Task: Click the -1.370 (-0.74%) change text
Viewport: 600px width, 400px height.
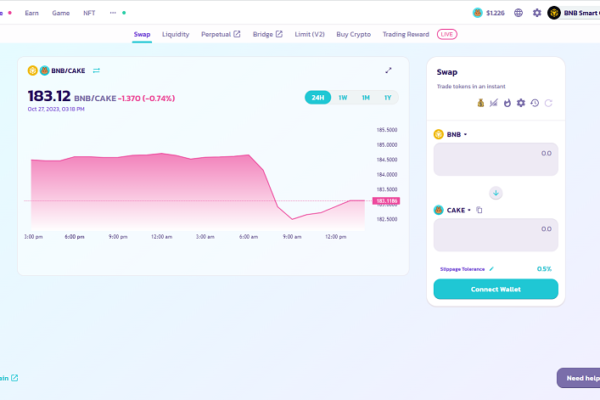Action: pyautogui.click(x=147, y=98)
